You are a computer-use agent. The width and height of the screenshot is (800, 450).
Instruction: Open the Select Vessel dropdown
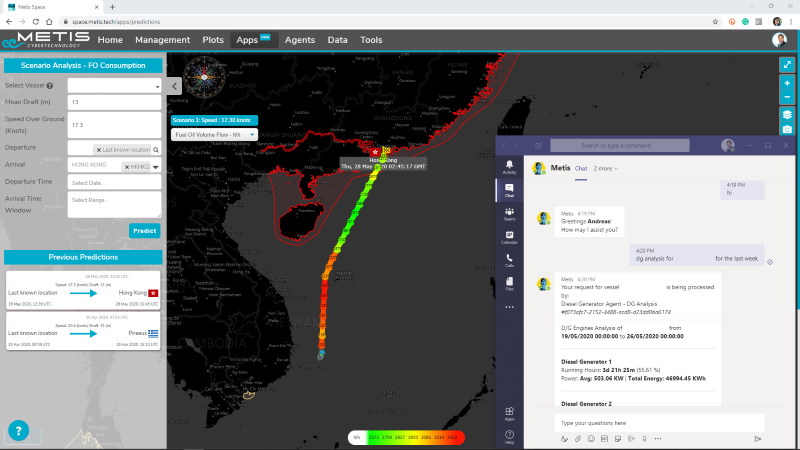coord(114,86)
